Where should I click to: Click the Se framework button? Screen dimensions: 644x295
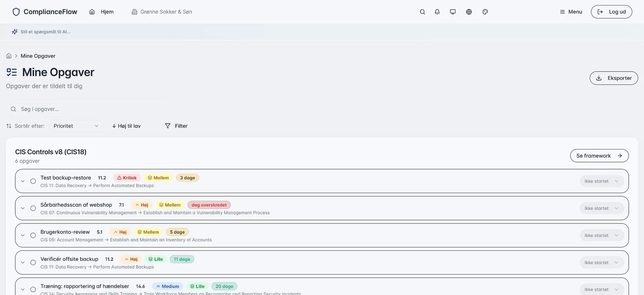pos(599,156)
